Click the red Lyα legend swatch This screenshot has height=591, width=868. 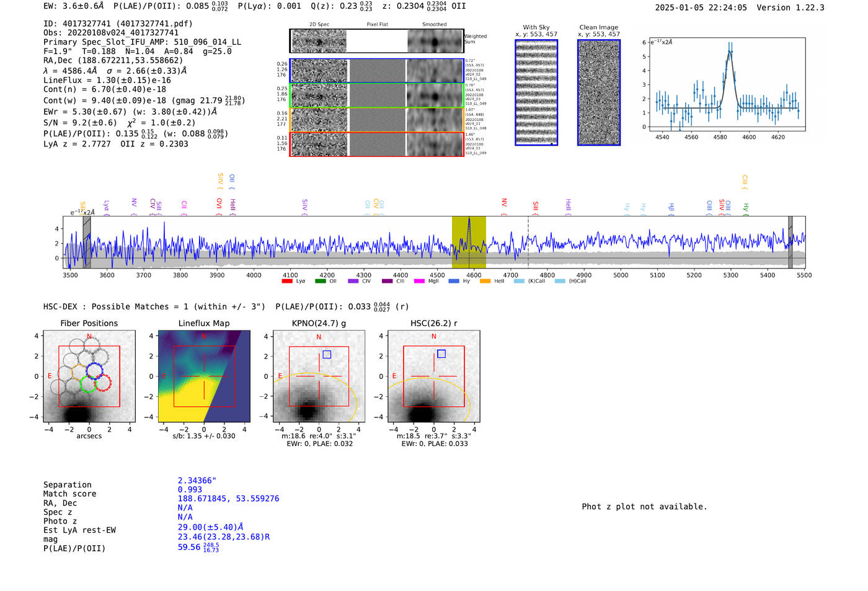pyautogui.click(x=287, y=282)
